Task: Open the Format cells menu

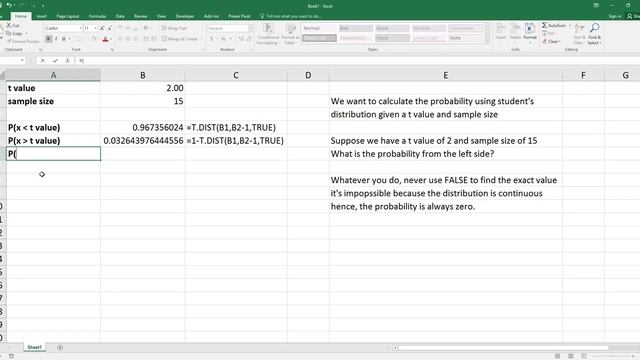Action: tap(530, 32)
